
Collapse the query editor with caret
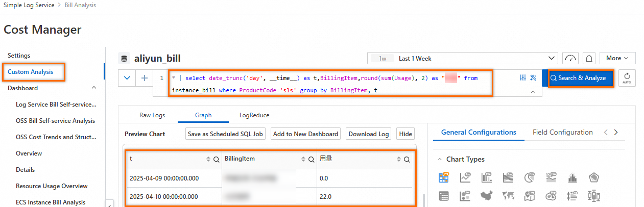(533, 92)
